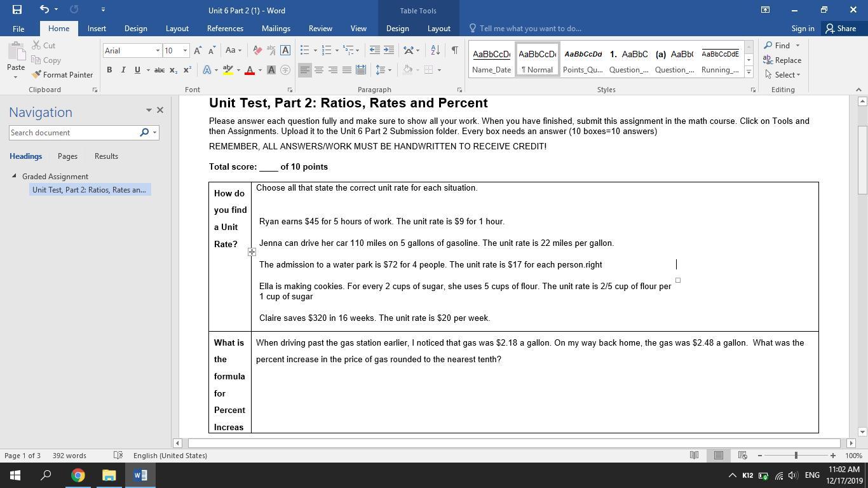Open Windows Start menu

(x=15, y=475)
